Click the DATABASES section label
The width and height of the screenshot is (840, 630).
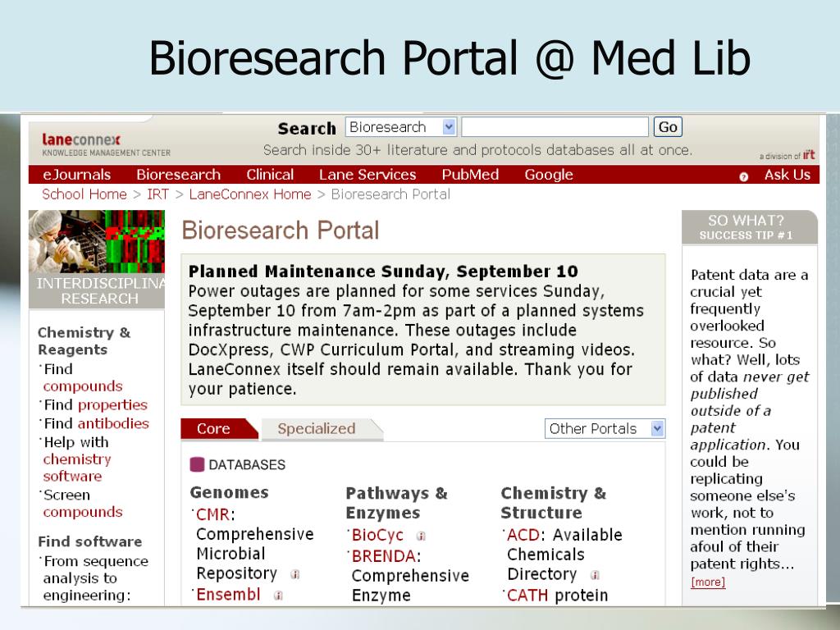click(x=247, y=465)
